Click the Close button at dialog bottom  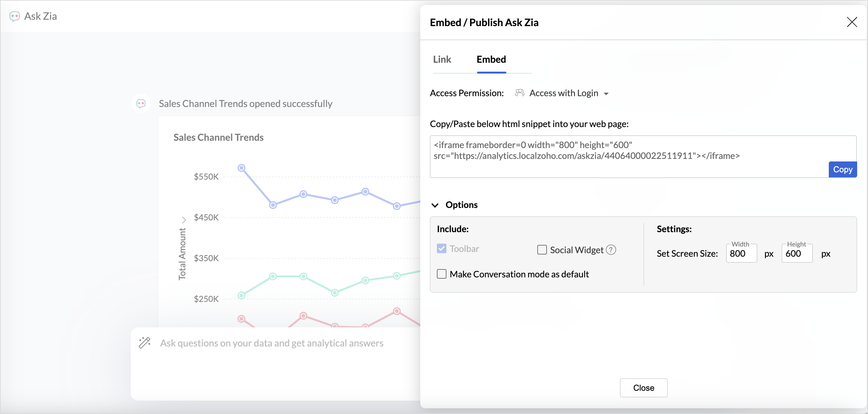point(643,388)
